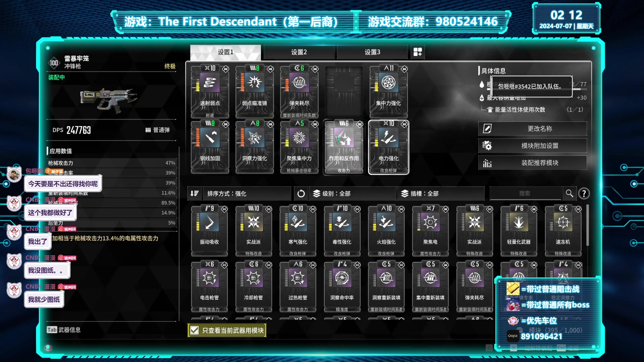The width and height of the screenshot is (644, 362).
Task: Toggle 只查看当前武器用模块 checkbox
Action: click(x=195, y=330)
